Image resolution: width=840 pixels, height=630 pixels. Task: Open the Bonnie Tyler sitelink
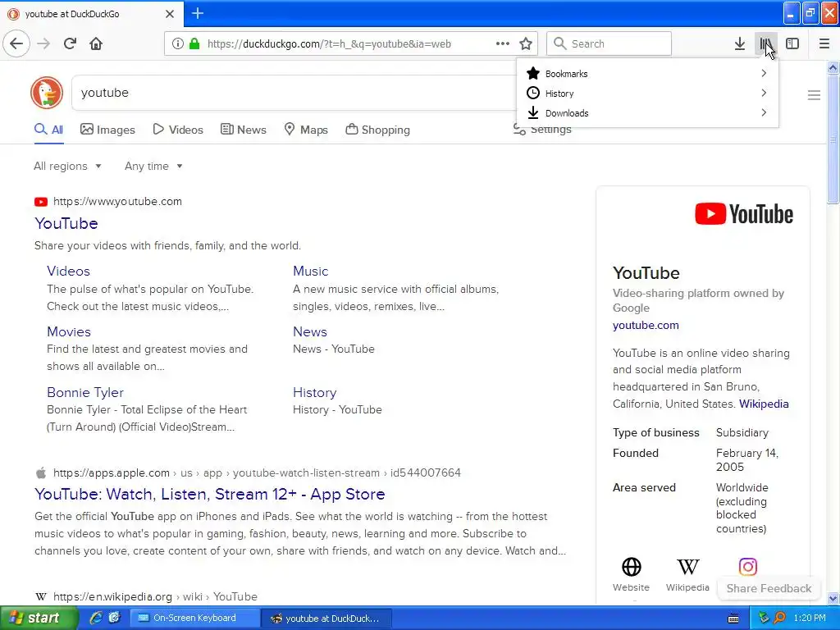pyautogui.click(x=85, y=392)
